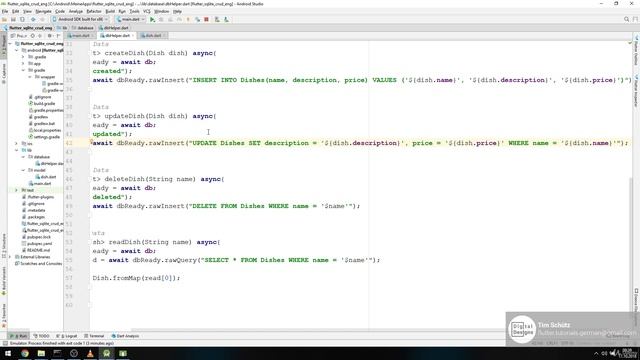Select settings.gradle in project tree
The width and height of the screenshot is (640, 360).
pyautogui.click(x=44, y=137)
